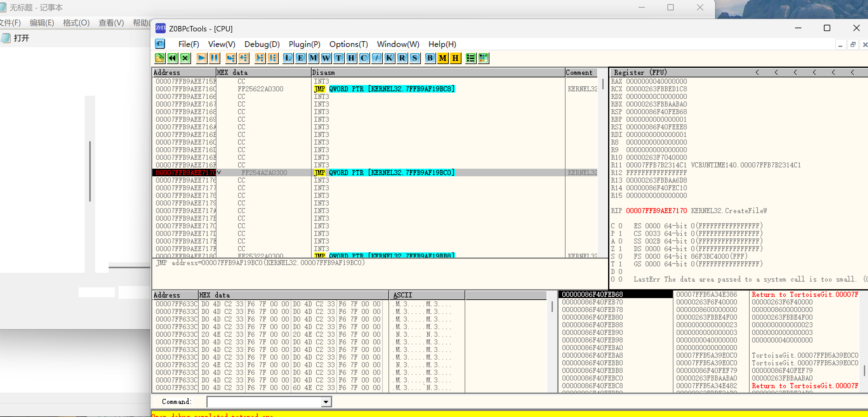Select JMP QWORD PTR [KERNEL32.7FFB9AF19BC8] instruction
The image size is (868, 417).
point(384,89)
